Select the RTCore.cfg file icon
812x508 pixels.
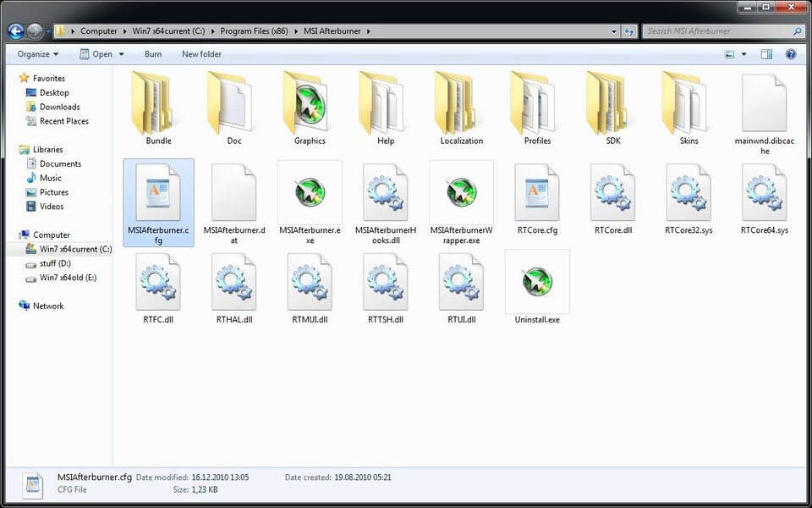point(537,192)
